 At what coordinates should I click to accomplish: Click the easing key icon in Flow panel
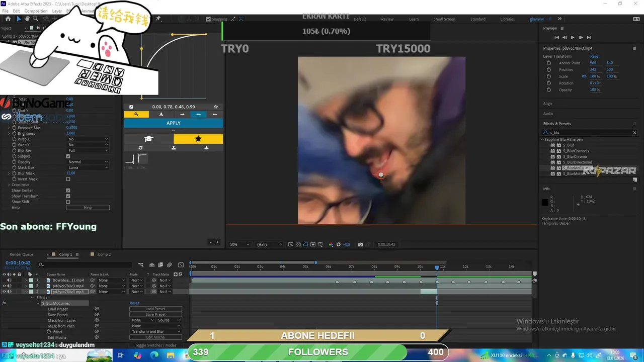(136, 114)
